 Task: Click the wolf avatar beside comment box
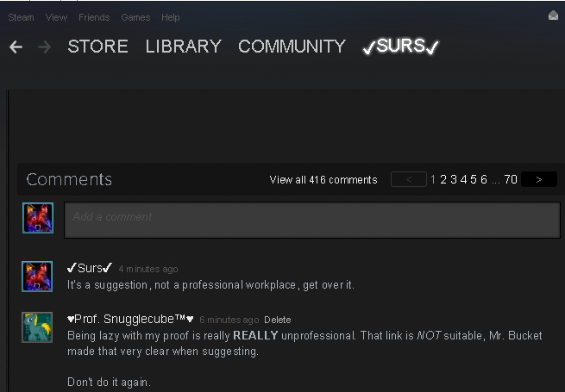click(38, 218)
